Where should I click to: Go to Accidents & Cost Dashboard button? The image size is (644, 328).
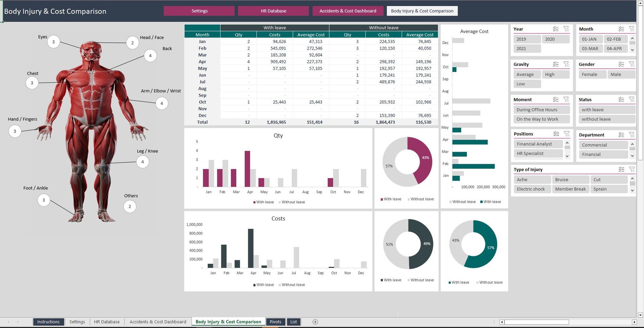[348, 11]
